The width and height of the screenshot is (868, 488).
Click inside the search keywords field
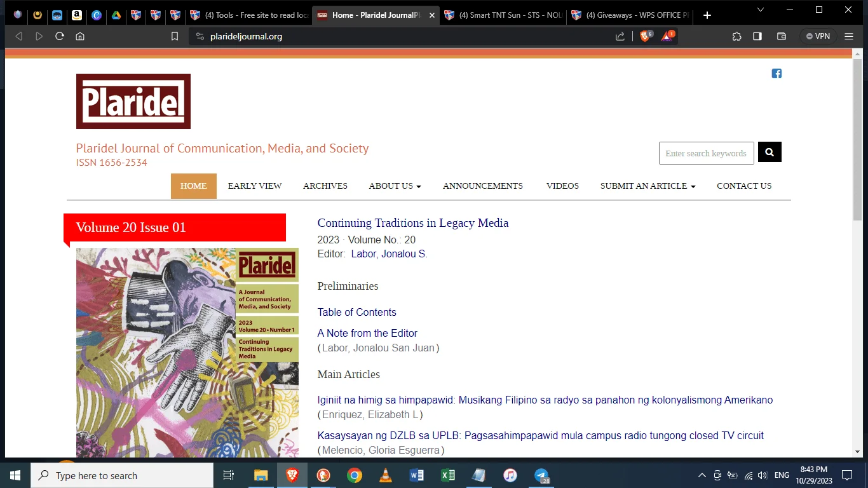[707, 153]
